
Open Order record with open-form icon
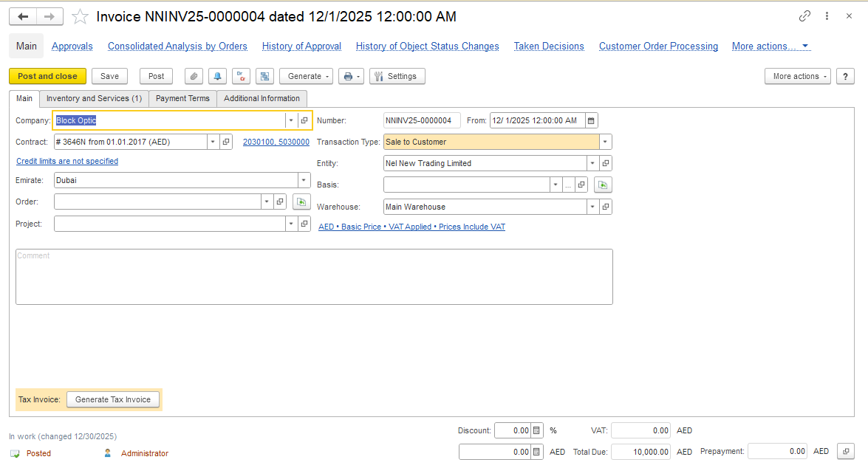[280, 202]
